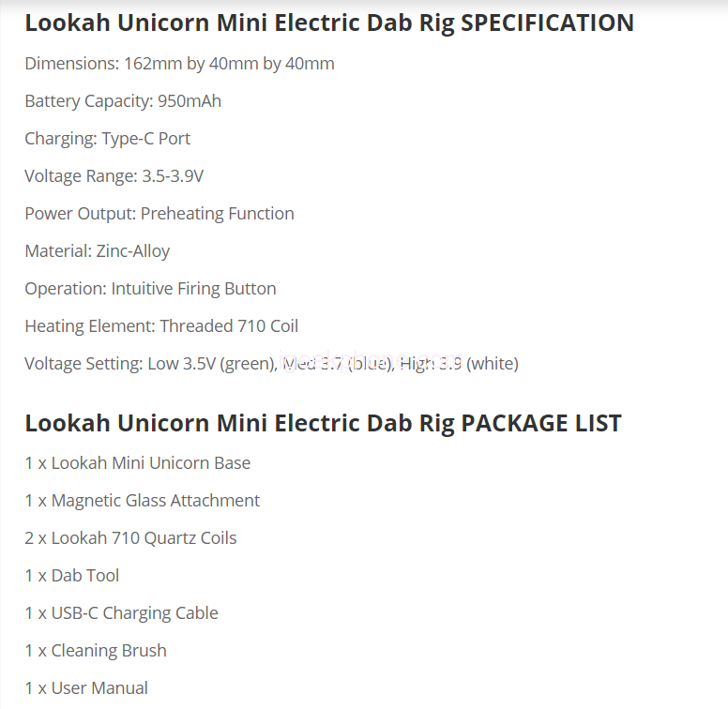This screenshot has height=709, width=728.
Task: Click the USB-C Charging Cable item
Action: [x=122, y=613]
